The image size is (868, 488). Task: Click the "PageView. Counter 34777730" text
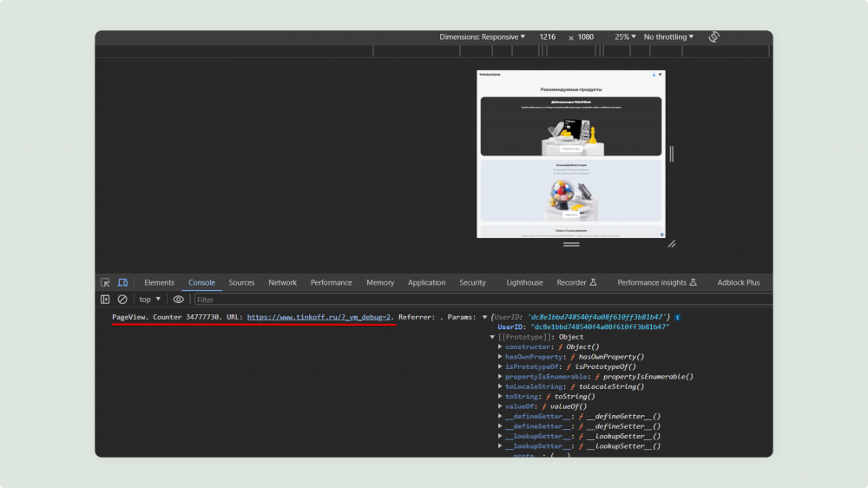point(166,317)
